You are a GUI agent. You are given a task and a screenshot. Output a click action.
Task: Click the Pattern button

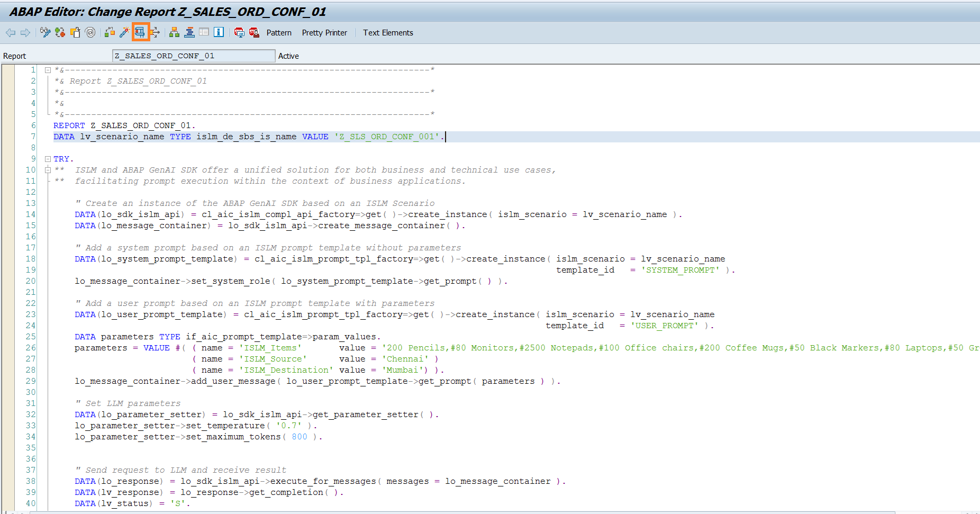coord(279,33)
